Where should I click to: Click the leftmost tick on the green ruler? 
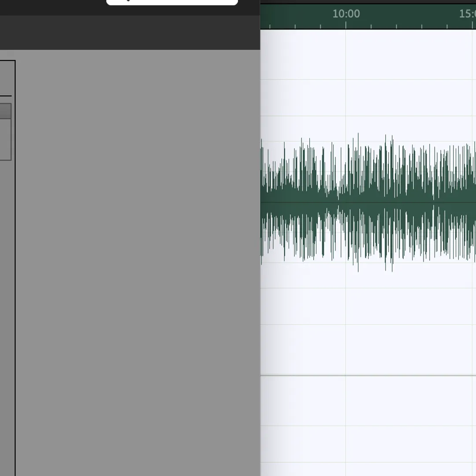tap(270, 26)
